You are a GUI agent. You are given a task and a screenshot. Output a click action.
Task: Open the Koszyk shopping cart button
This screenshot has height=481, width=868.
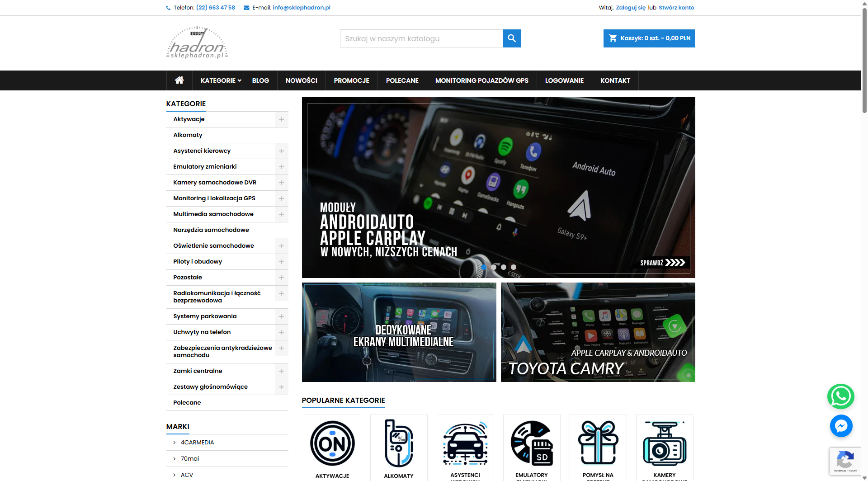(x=649, y=38)
